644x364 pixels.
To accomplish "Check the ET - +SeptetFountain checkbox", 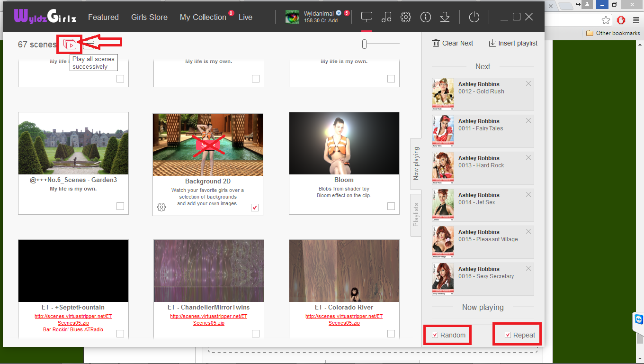I will pyautogui.click(x=120, y=334).
